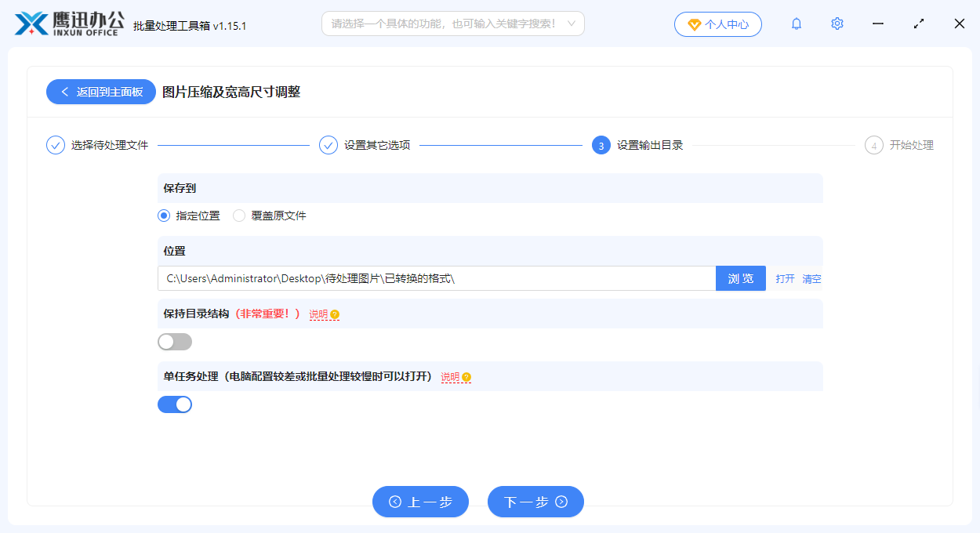The height and width of the screenshot is (533, 980).
Task: Select the 指定位置 radio button
Action: [164, 216]
